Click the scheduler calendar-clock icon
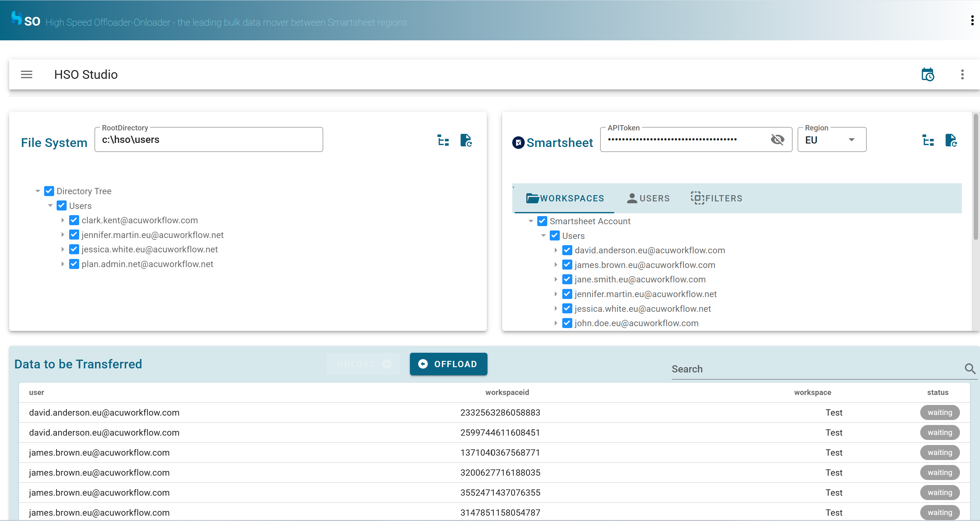The width and height of the screenshot is (980, 521). tap(927, 74)
